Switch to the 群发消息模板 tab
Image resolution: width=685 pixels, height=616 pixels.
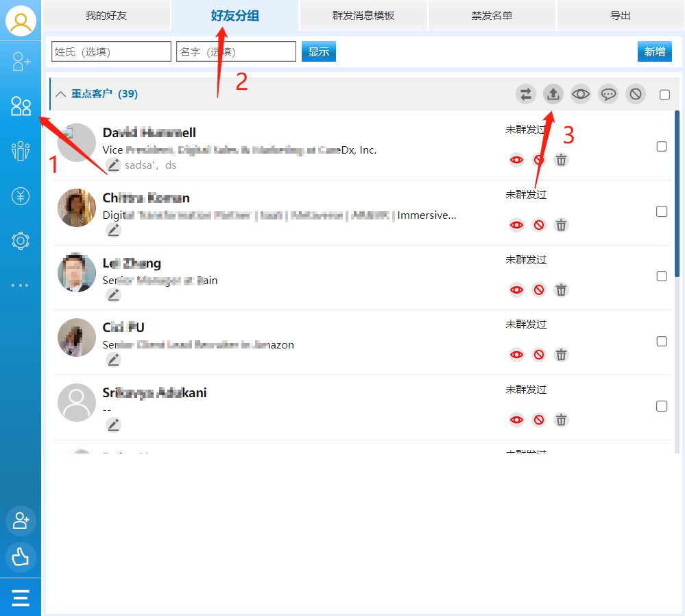click(x=363, y=15)
